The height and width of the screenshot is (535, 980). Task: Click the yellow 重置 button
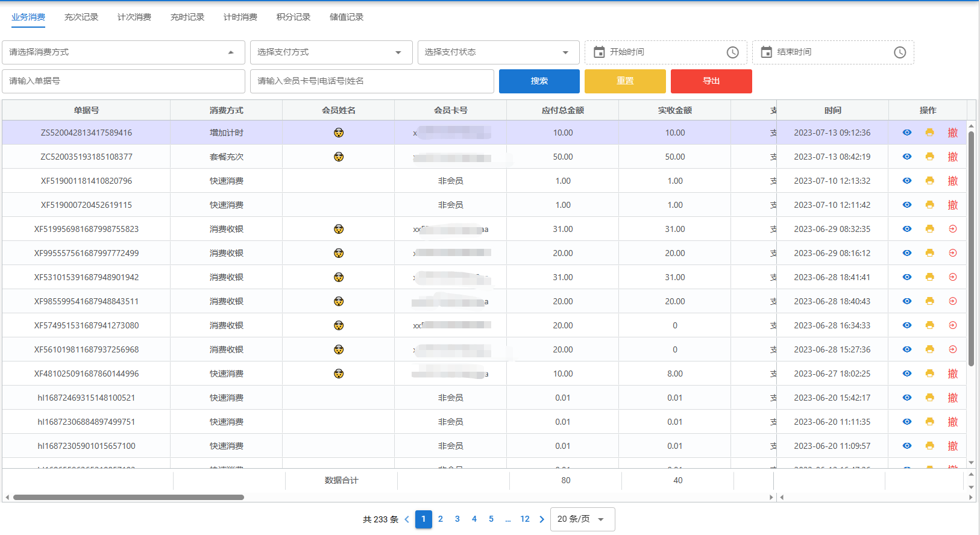point(625,81)
